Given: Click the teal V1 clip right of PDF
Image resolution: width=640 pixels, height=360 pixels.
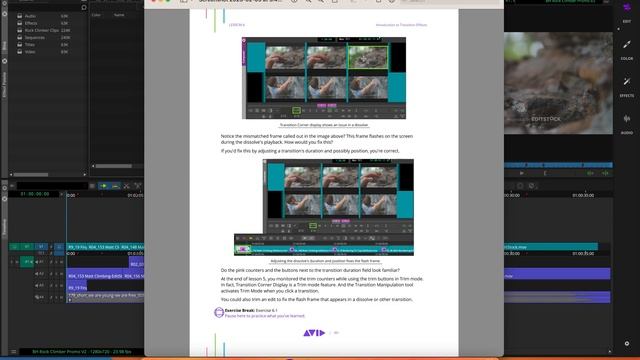Looking at the screenshot, I should click(551, 247).
